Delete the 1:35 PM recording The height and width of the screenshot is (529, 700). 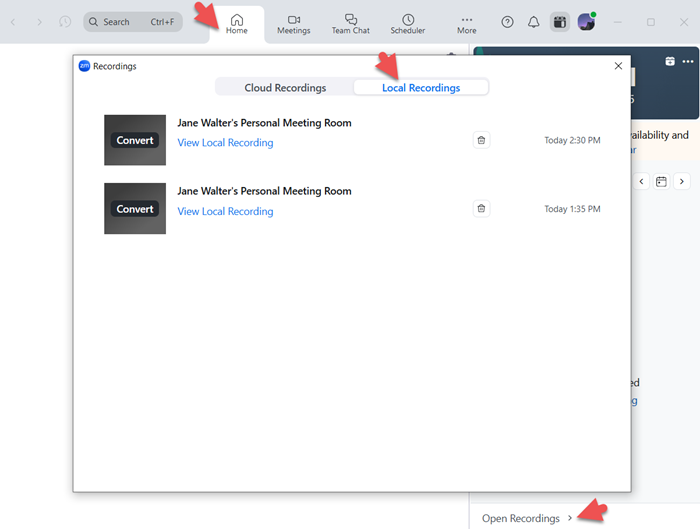pyautogui.click(x=481, y=209)
